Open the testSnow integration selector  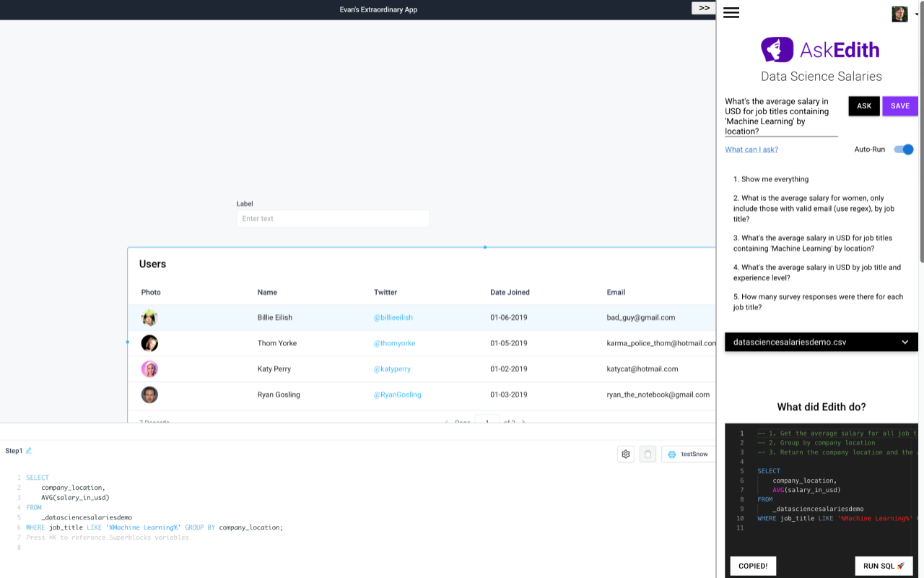pyautogui.click(x=688, y=454)
